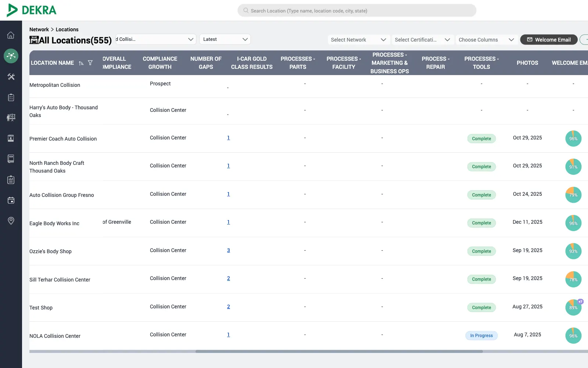Click Dec 11, 2025 date cell
Screen dimensions: 588x368
coord(527,222)
